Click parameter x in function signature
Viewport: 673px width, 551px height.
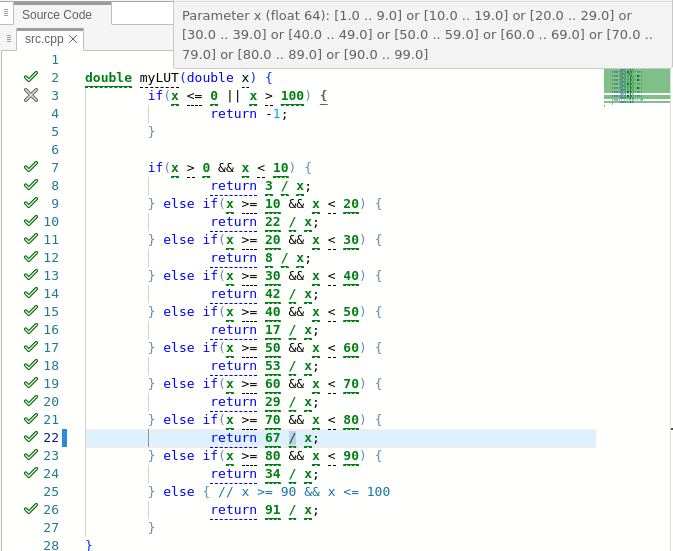[245, 78]
